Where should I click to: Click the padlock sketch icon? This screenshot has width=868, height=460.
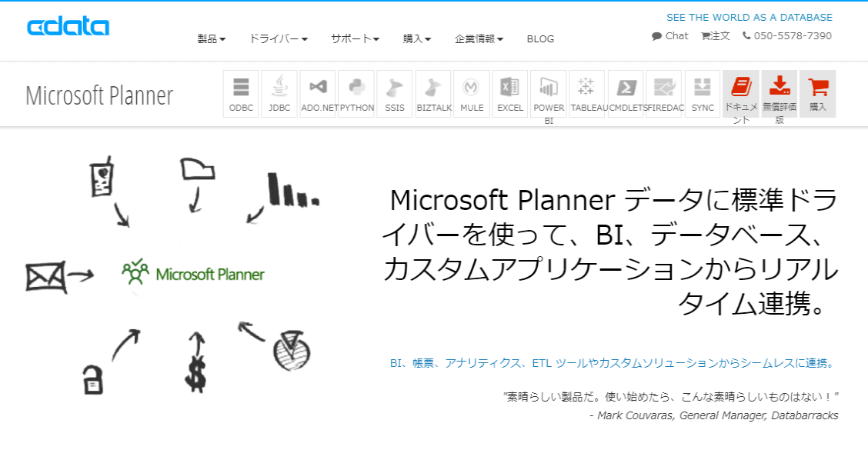pyautogui.click(x=93, y=379)
